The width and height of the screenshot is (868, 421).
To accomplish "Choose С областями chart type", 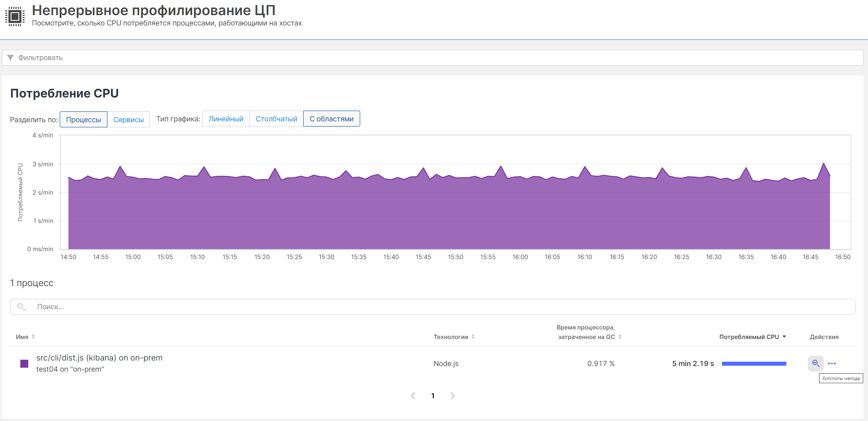I will (x=331, y=119).
